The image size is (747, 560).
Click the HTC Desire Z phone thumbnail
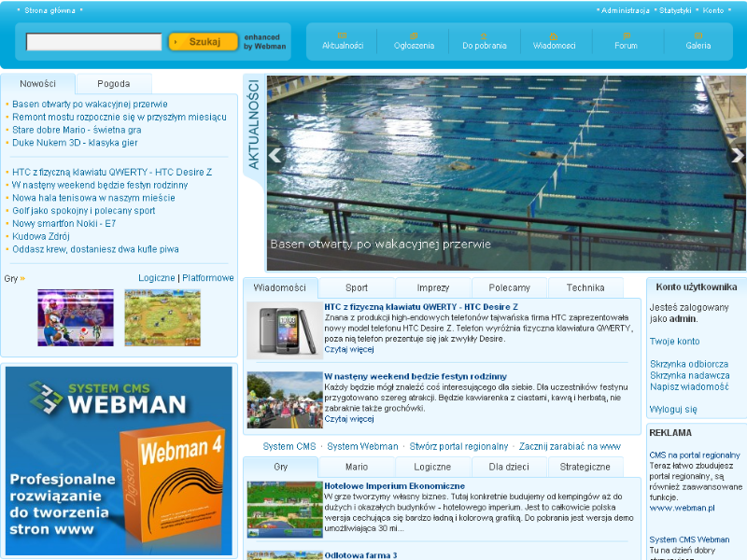click(x=285, y=330)
